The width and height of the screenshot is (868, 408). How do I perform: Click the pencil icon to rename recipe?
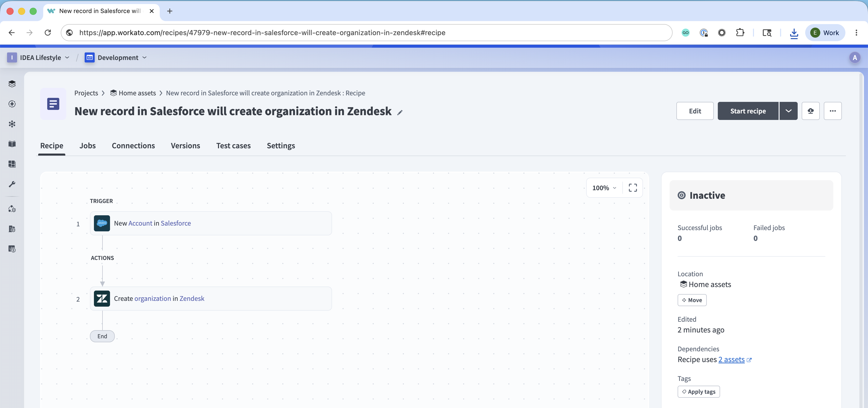(400, 112)
